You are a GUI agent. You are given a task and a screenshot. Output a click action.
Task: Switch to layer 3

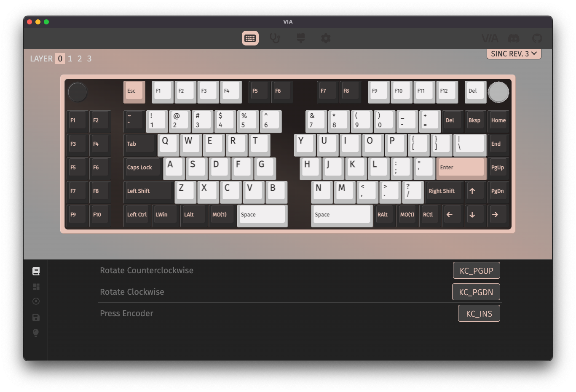(89, 59)
